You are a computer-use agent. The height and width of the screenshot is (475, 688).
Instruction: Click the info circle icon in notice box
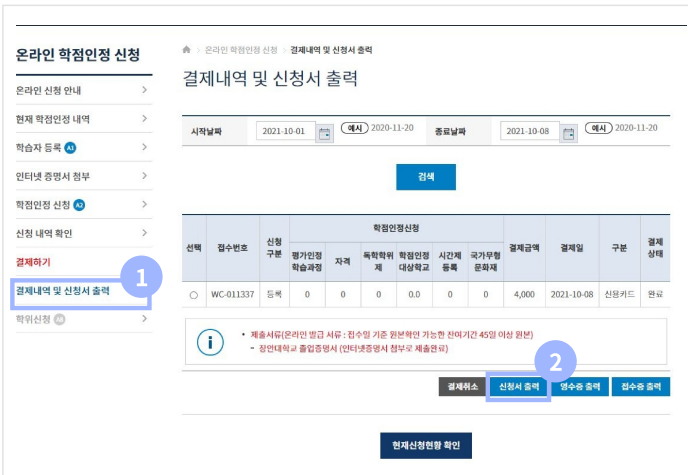click(210, 342)
